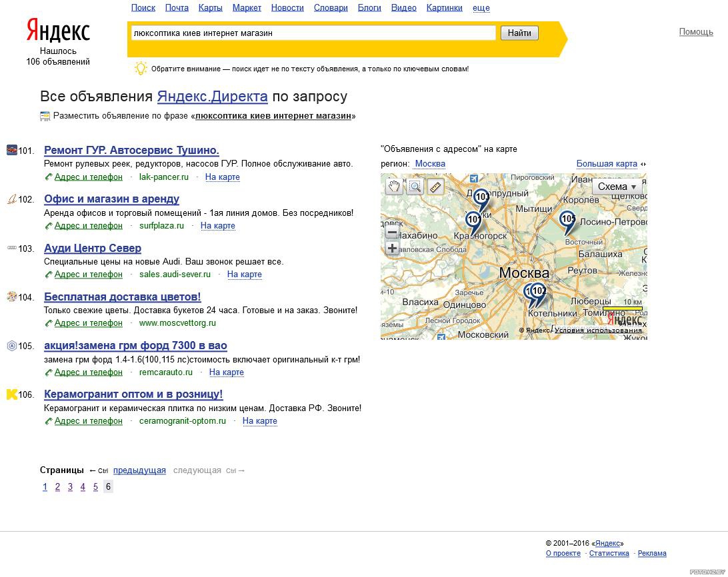Click into the search query field
This screenshot has width=728, height=577.
tap(314, 33)
